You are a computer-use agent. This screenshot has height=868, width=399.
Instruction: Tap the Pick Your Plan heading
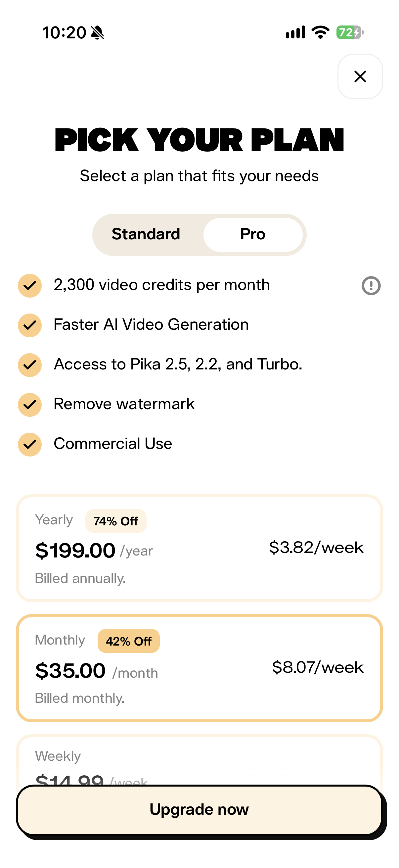pos(199,139)
